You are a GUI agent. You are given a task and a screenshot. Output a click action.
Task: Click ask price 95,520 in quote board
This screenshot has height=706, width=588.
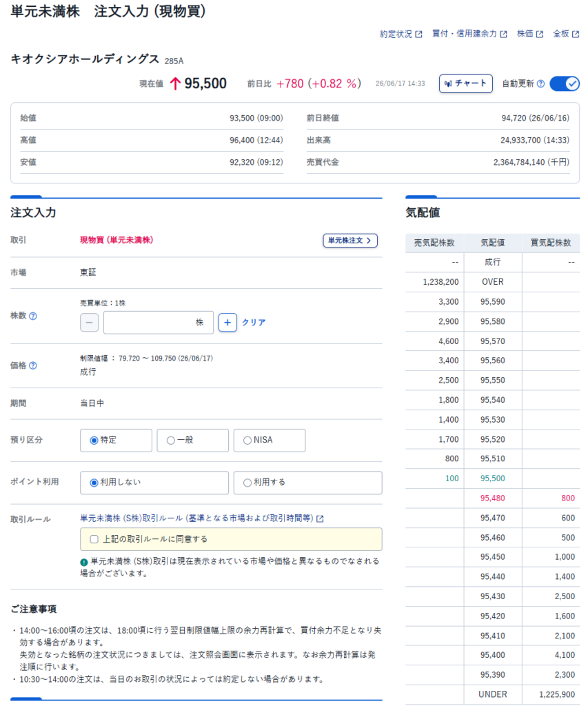click(x=493, y=439)
